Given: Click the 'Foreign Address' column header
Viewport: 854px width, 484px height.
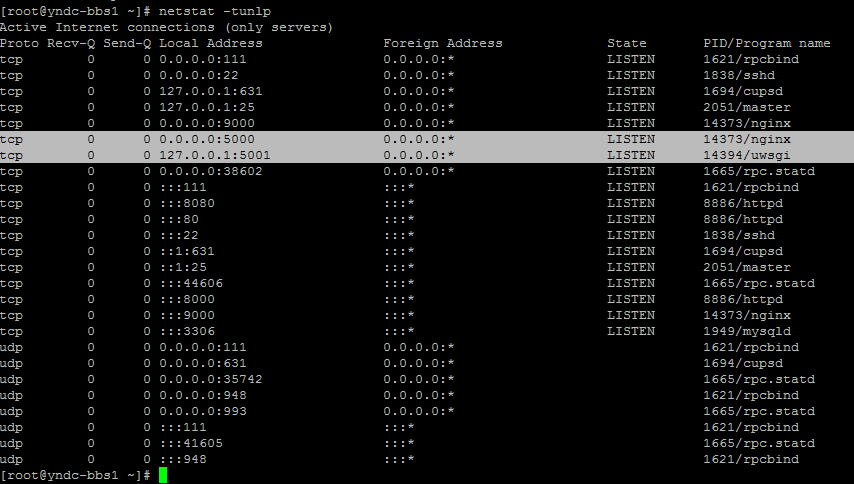Looking at the screenshot, I should [443, 43].
